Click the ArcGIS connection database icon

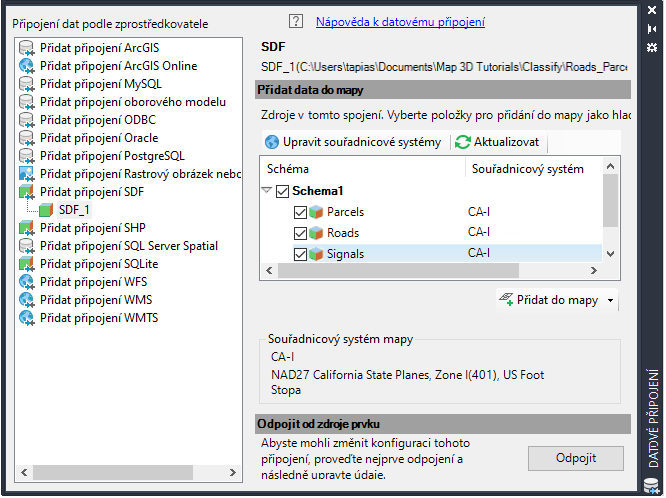pyautogui.click(x=27, y=48)
